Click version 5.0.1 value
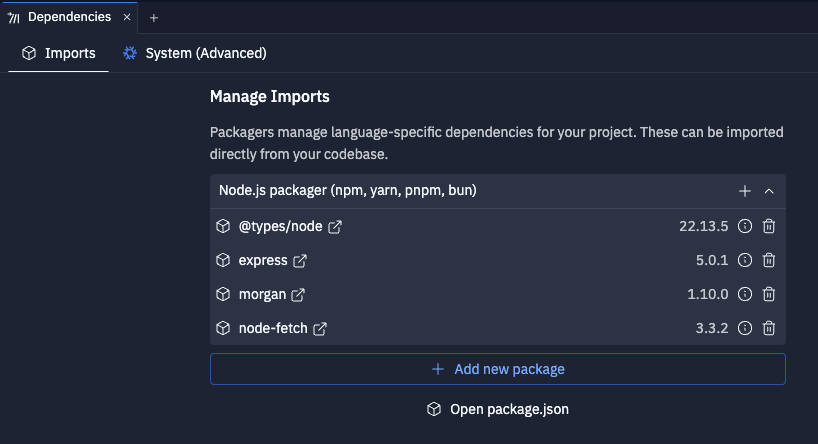Screen dimensions: 818x444 pyautogui.click(x=712, y=260)
